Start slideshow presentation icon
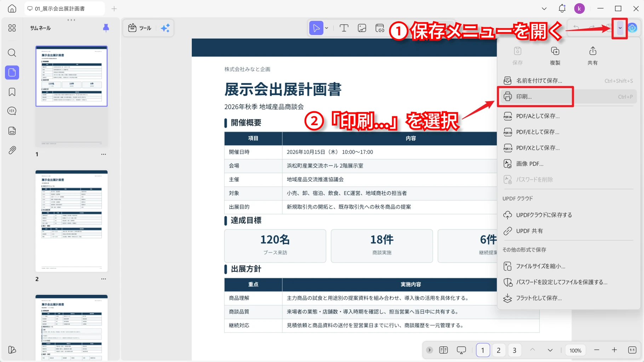Viewport: 644px width, 362px height. click(x=461, y=350)
